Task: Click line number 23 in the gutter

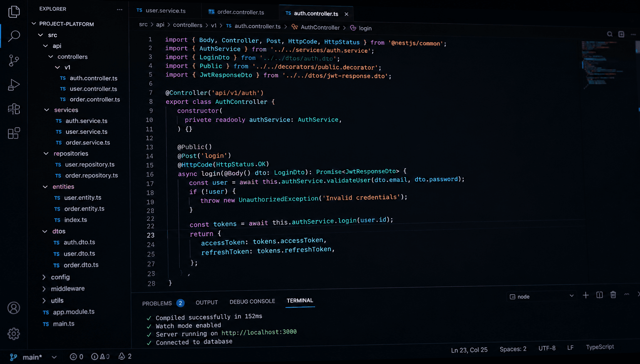Action: [x=151, y=235]
